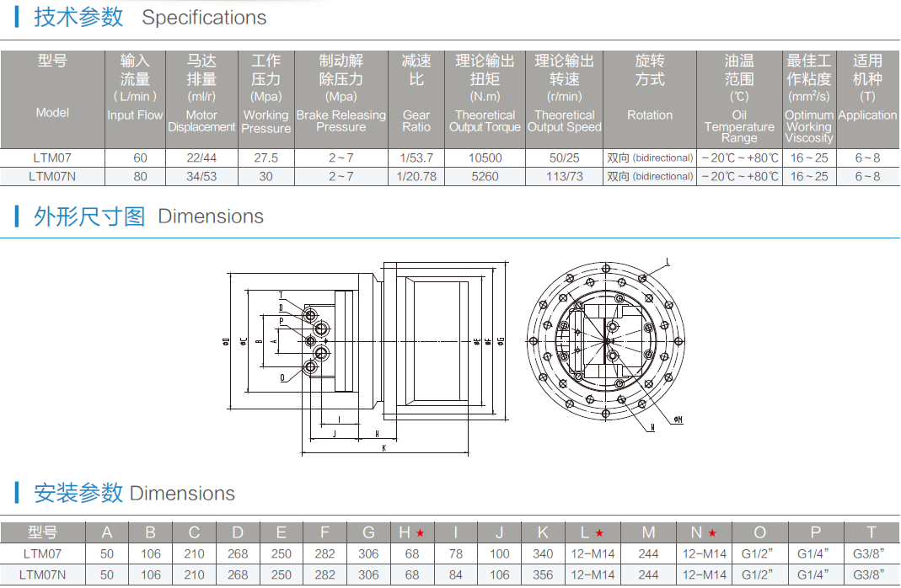Click LTM07 in the Specifications table
The height and width of the screenshot is (588, 901).
[x=52, y=158]
